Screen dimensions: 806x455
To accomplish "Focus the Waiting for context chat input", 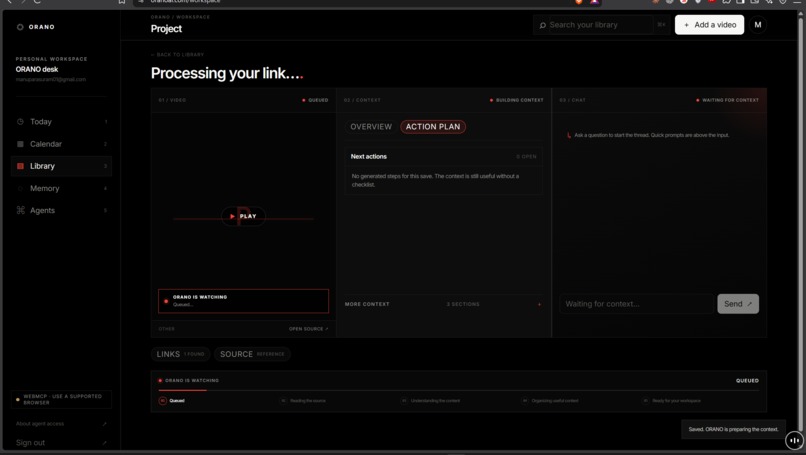I will (636, 304).
